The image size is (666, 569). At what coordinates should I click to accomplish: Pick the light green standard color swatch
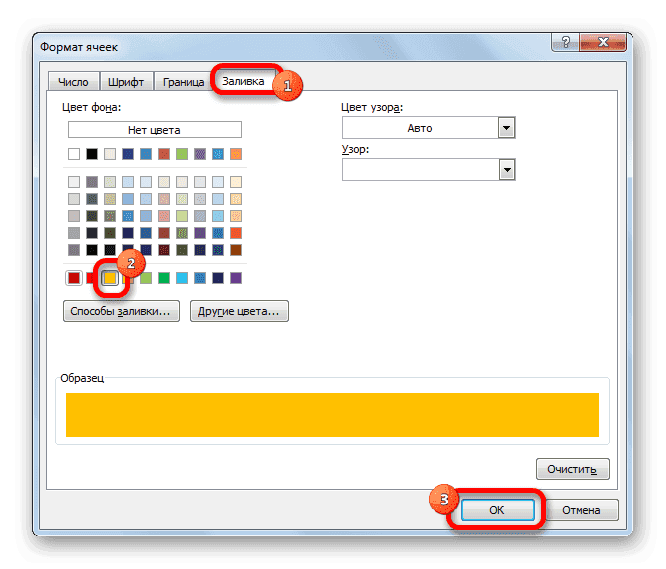(x=146, y=278)
